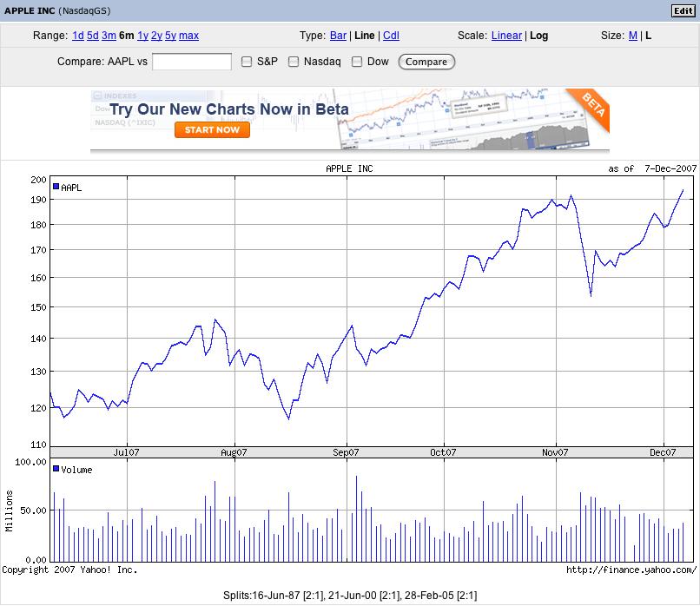Screen dimensions: 700x606
Task: Click the 100.00 volume axis value
Action: click(x=30, y=462)
